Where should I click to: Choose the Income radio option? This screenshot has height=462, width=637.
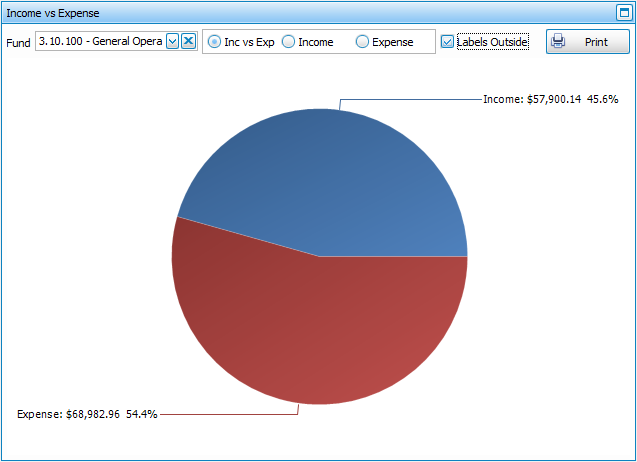coord(289,42)
